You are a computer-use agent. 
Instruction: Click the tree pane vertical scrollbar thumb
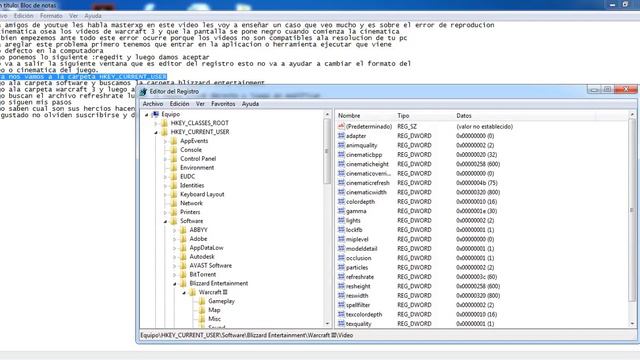327,151
